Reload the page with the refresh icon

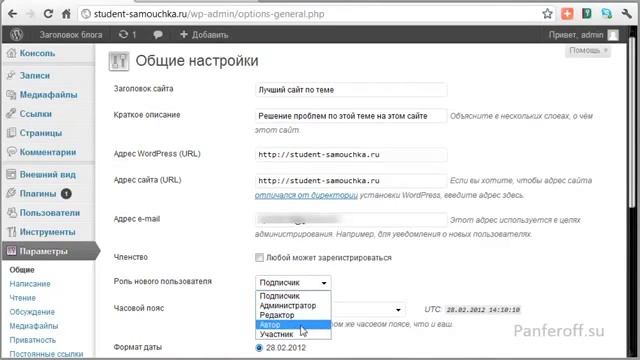point(48,14)
